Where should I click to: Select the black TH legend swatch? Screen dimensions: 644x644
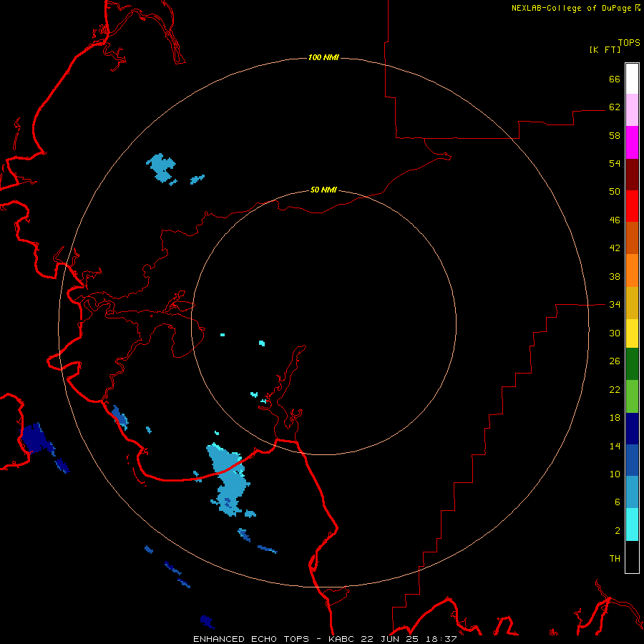[x=632, y=557]
